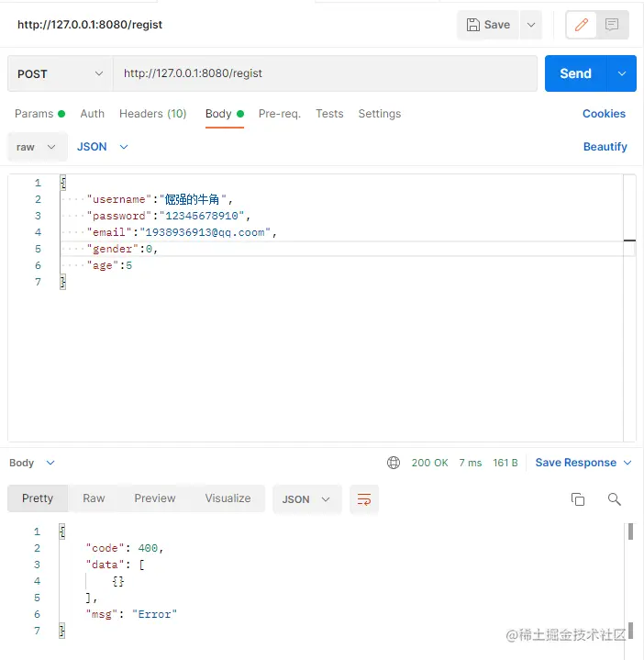Click the copy response icon
644x660 pixels.
coord(578,499)
